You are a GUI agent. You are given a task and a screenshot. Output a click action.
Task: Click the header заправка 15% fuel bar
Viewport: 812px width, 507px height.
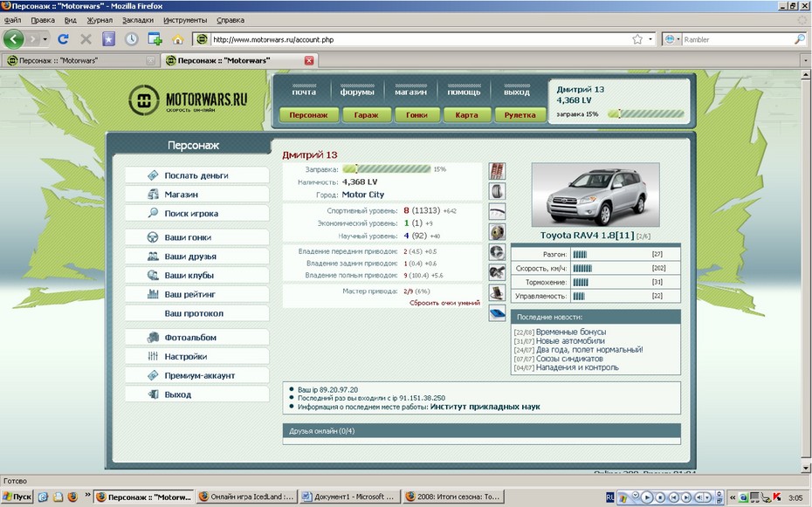646,113
